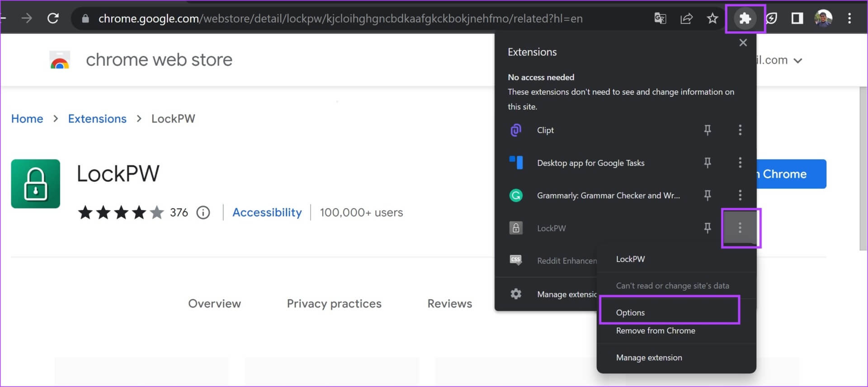Open the Extensions breadcrumb link
Image resolution: width=868 pixels, height=387 pixels.
coord(97,118)
